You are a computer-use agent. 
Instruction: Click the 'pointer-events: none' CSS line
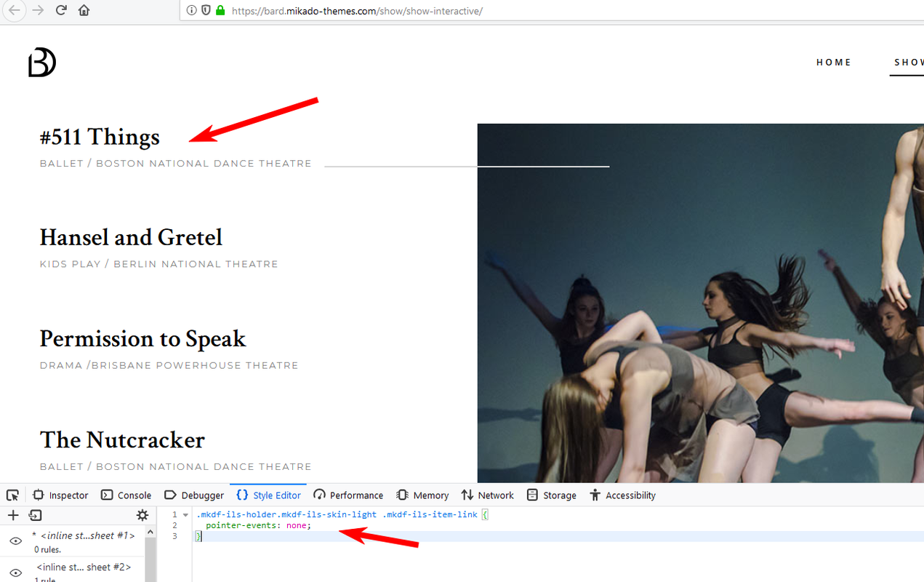pos(258,525)
